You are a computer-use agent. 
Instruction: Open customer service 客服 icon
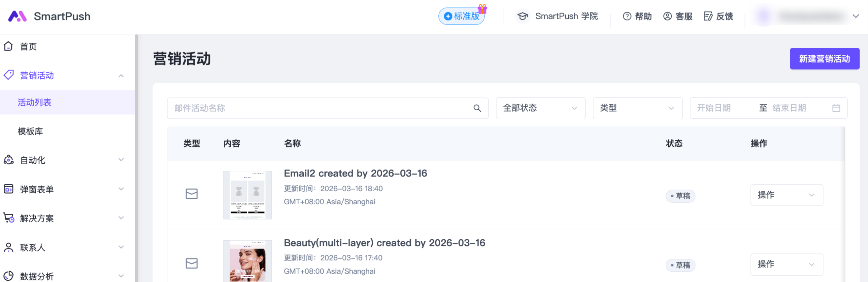667,16
